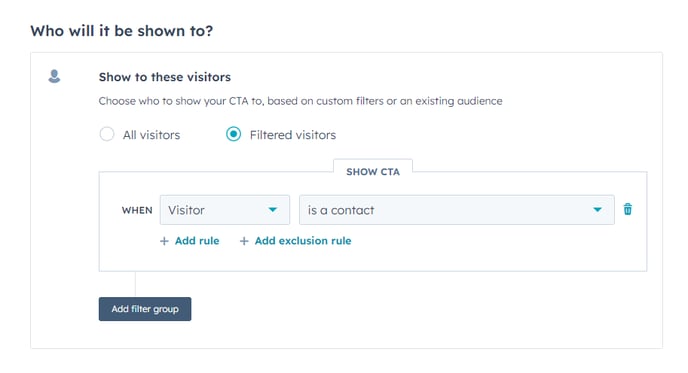Viewport: 688px width, 373px height.
Task: Click the 'Choose who to show your CTA' description
Action: point(301,101)
